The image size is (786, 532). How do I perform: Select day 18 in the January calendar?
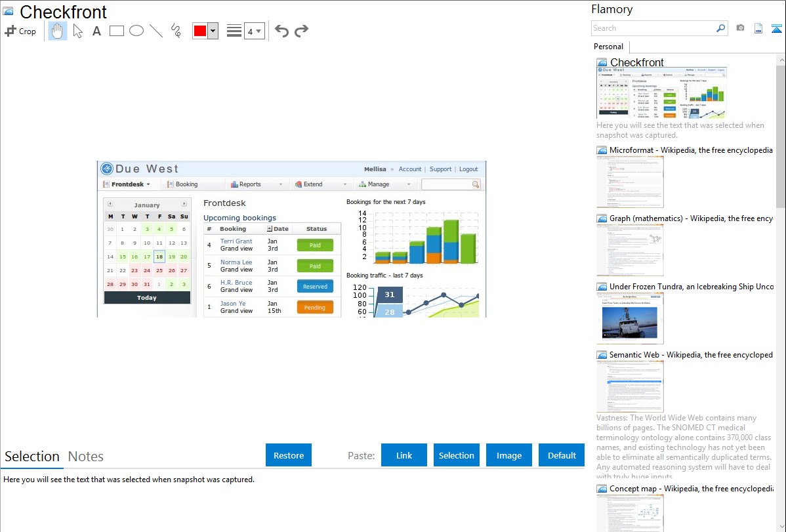(x=159, y=256)
